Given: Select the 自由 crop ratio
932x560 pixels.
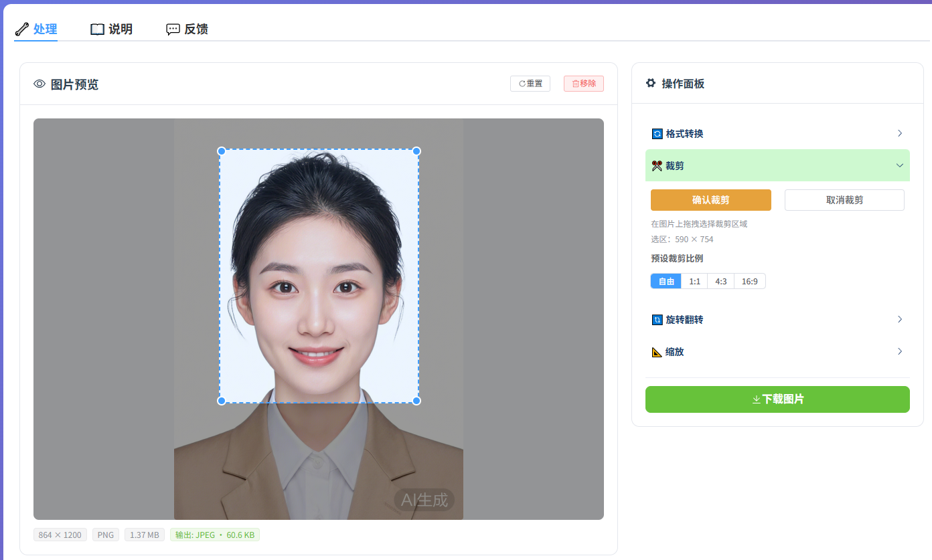Looking at the screenshot, I should click(666, 281).
